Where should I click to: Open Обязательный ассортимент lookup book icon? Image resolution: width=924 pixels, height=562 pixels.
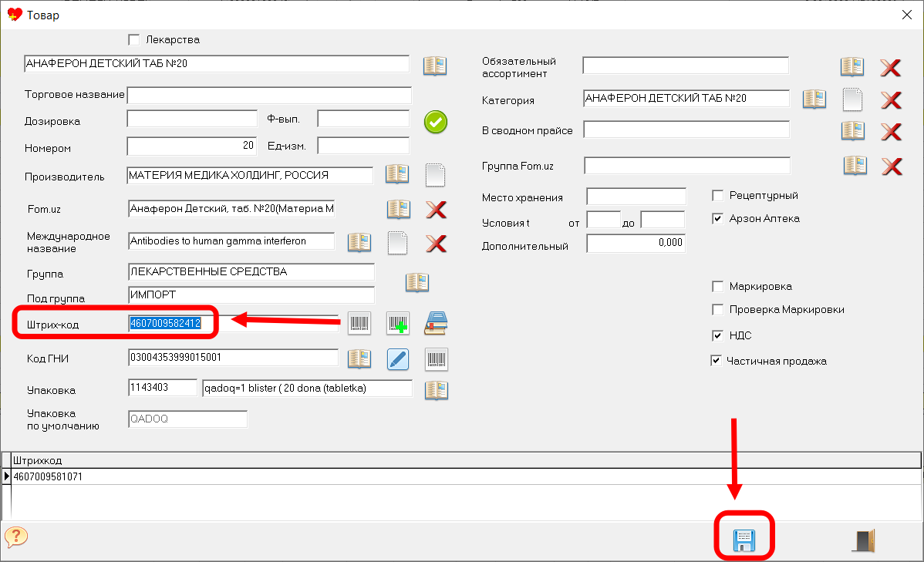point(852,66)
